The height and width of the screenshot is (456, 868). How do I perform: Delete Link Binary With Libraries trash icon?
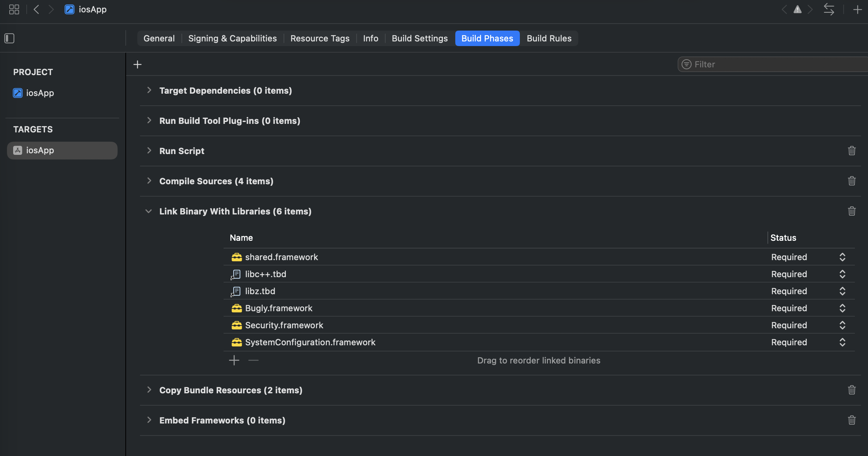coord(851,211)
